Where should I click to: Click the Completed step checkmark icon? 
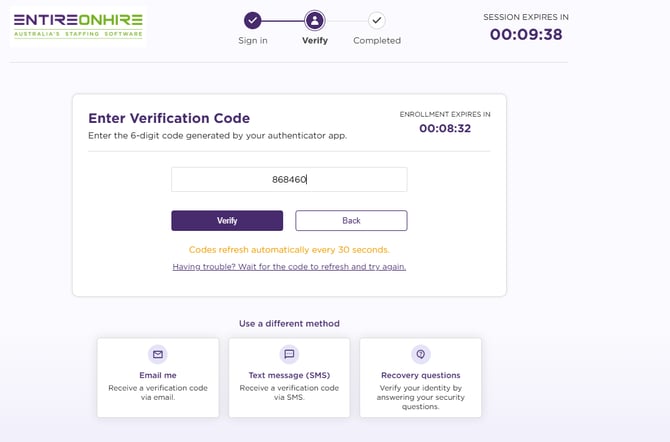tap(376, 20)
